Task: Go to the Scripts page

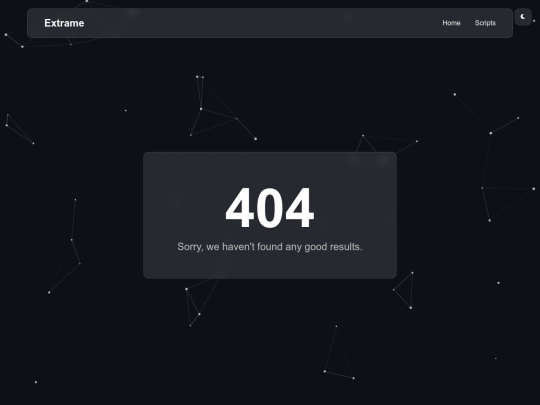Action: click(x=485, y=23)
